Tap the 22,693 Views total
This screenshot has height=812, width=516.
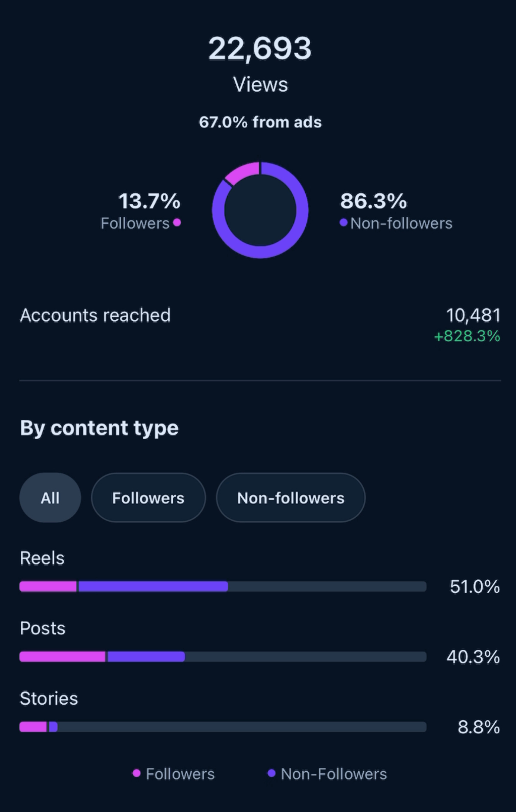(x=260, y=64)
